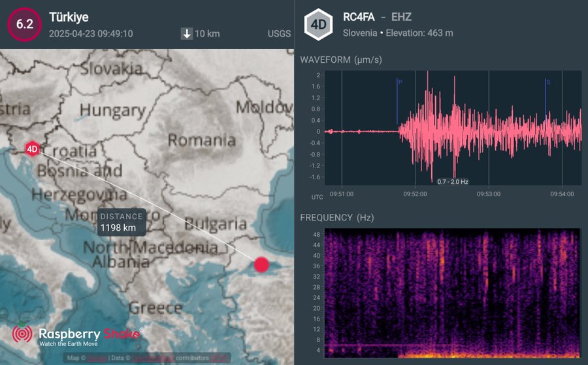Viewport: 588px width, 365px height.
Task: Click the Türkiye event title
Action: pos(69,18)
